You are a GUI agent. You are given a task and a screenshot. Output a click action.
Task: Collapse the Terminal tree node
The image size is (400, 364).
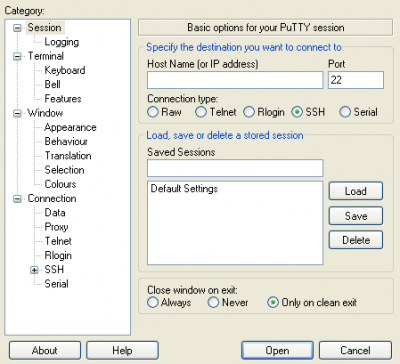(x=17, y=56)
